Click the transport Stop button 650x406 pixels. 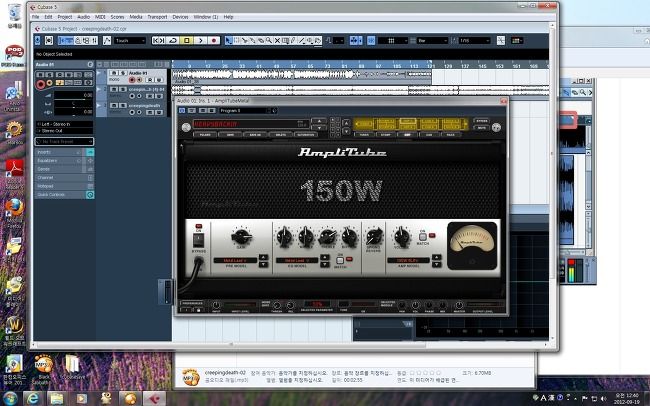click(x=187, y=40)
